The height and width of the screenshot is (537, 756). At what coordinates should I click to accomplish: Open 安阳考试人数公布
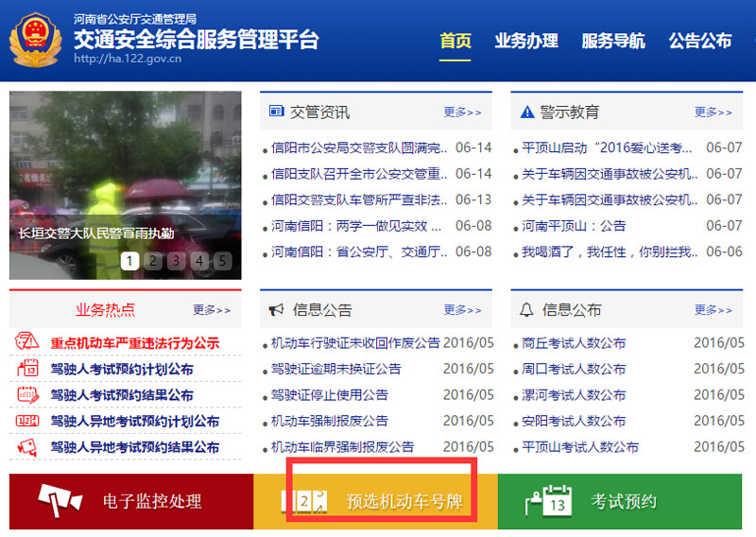(x=574, y=422)
